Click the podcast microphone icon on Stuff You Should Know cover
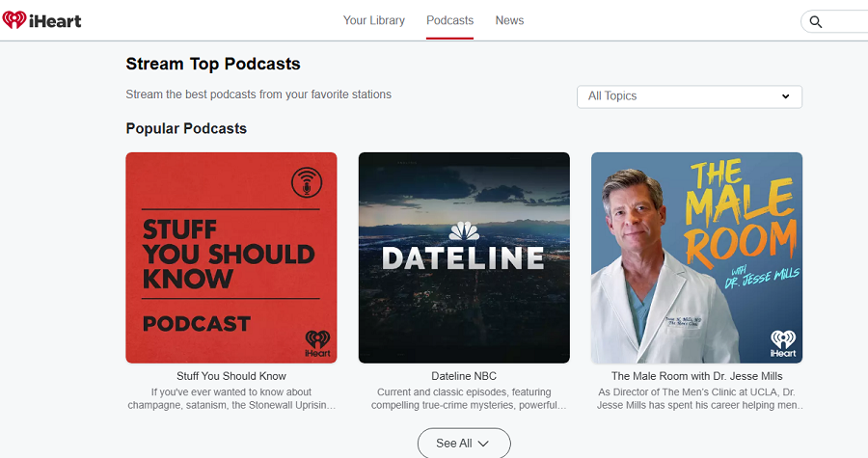This screenshot has width=868, height=458. pos(307,182)
